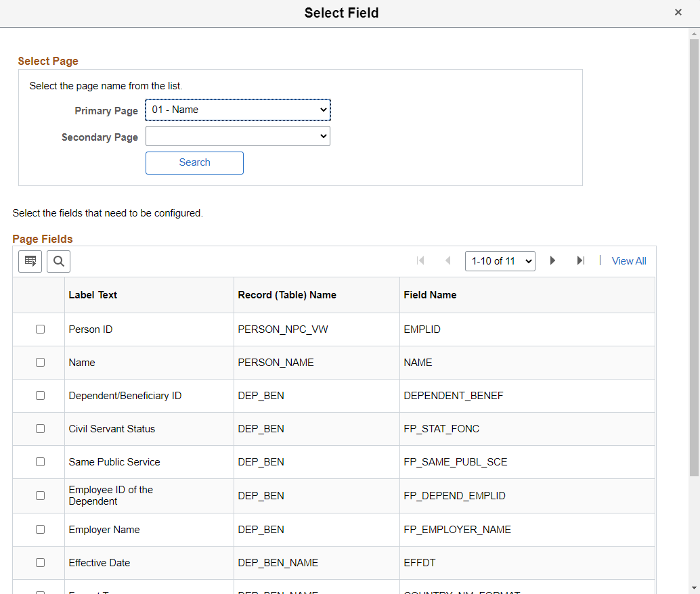Open the Primary Page dropdown
The width and height of the screenshot is (700, 594).
pos(238,110)
